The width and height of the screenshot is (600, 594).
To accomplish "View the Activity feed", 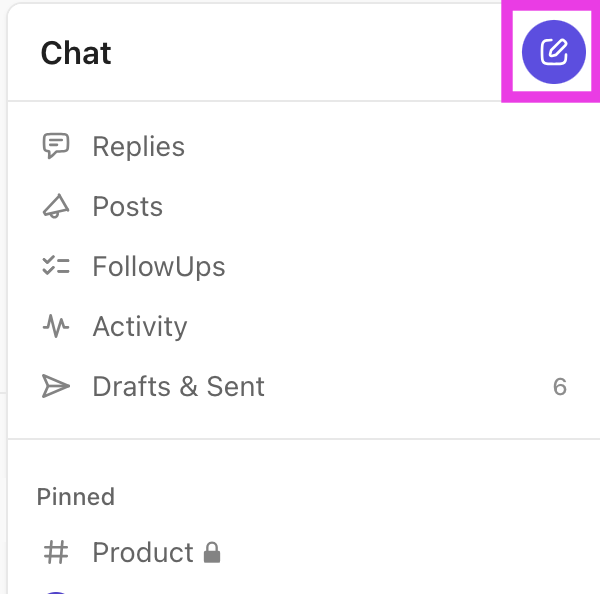I will [139, 326].
